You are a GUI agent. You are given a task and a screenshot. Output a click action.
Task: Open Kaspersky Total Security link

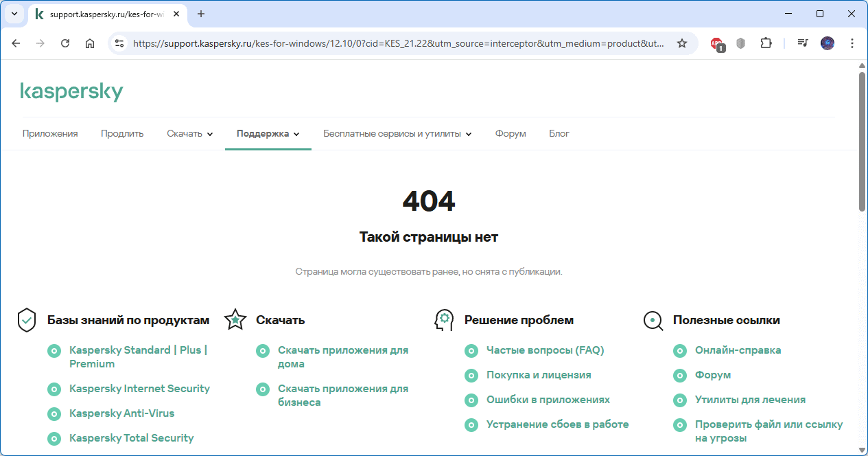[132, 438]
